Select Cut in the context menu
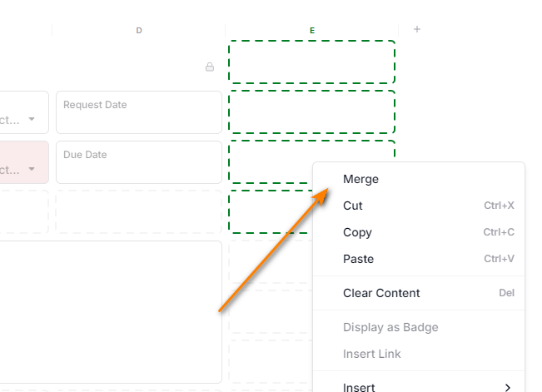 (x=353, y=206)
